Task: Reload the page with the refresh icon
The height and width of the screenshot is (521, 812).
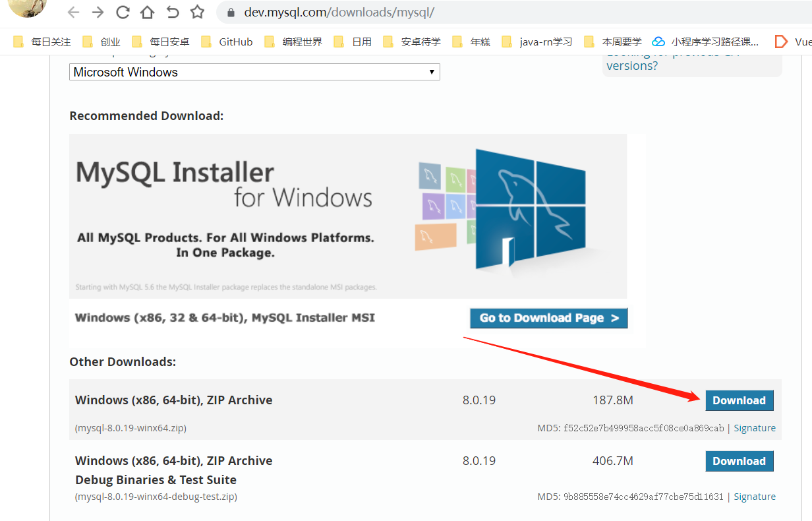Action: tap(123, 12)
